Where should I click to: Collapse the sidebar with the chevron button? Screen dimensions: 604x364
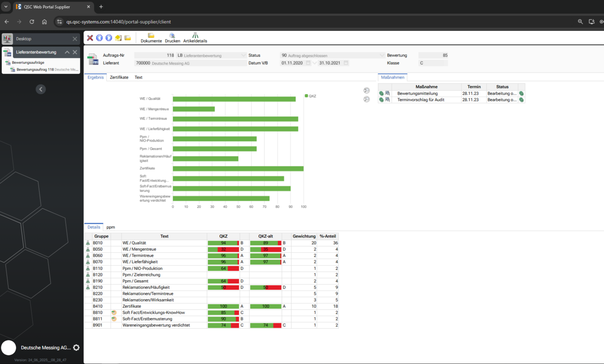pyautogui.click(x=41, y=89)
